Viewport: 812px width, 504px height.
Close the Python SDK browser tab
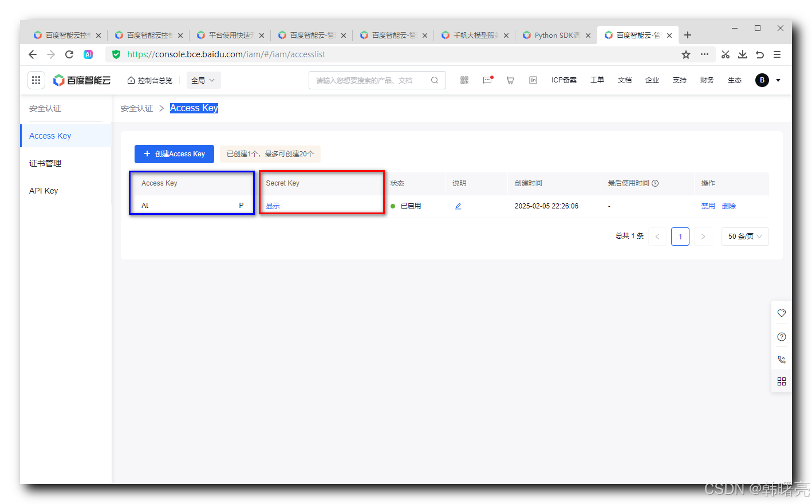pyautogui.click(x=588, y=36)
